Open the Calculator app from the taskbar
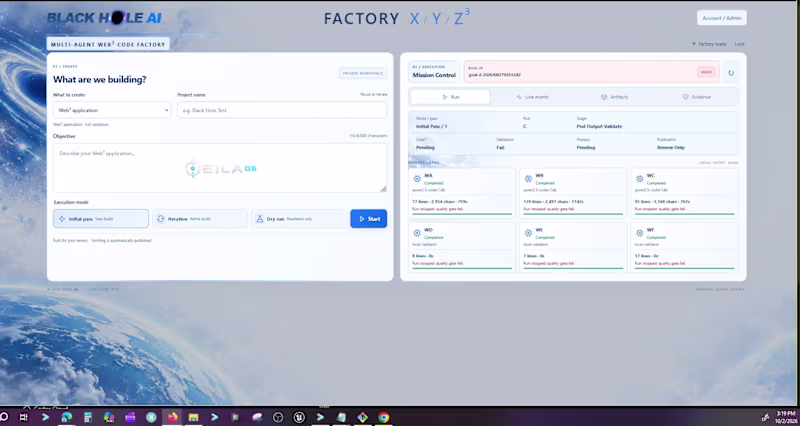 click(x=88, y=417)
